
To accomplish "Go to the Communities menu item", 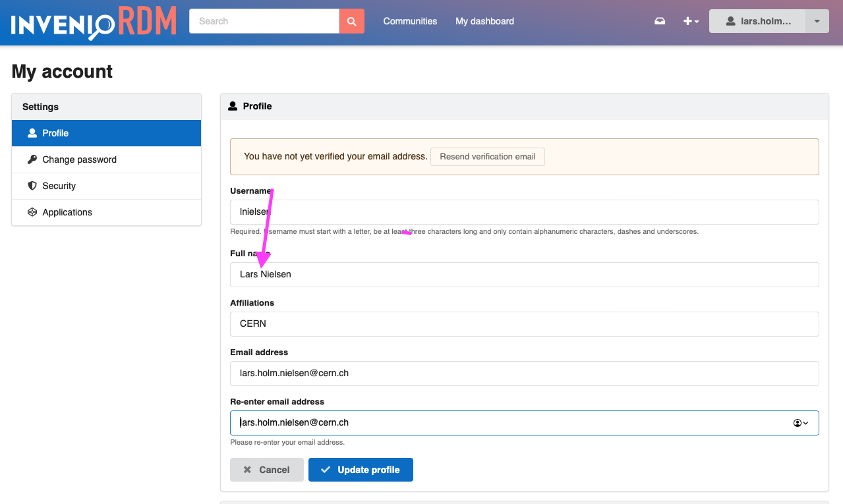I will pos(409,20).
